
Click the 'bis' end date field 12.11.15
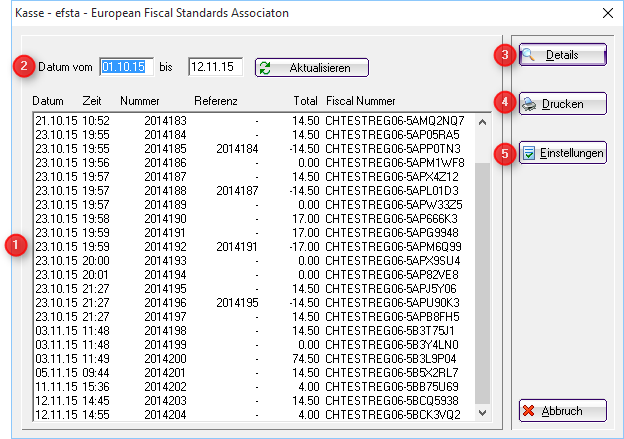pos(216,67)
